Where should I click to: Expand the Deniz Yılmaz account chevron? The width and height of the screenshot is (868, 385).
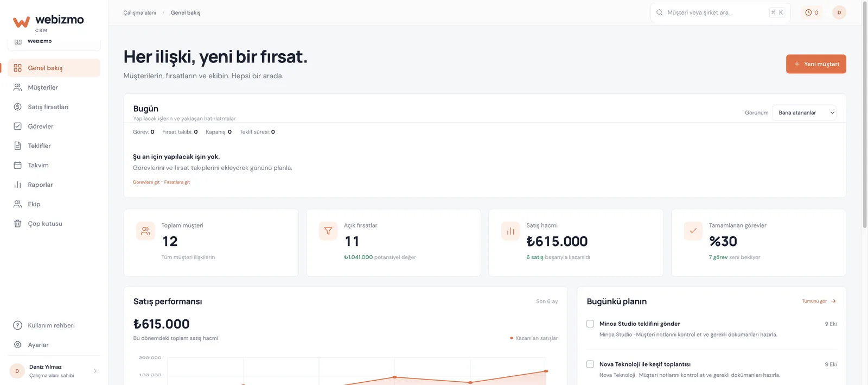[95, 371]
